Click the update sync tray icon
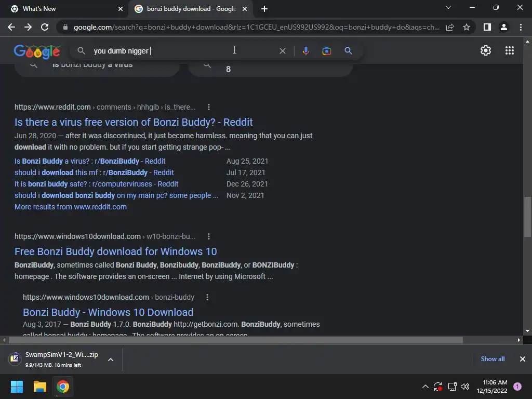 tap(437, 387)
